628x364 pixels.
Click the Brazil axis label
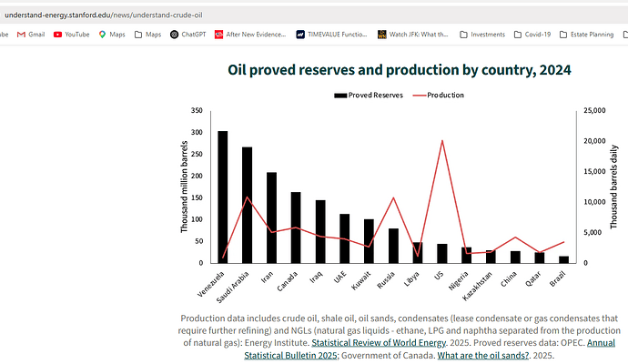pos(558,278)
